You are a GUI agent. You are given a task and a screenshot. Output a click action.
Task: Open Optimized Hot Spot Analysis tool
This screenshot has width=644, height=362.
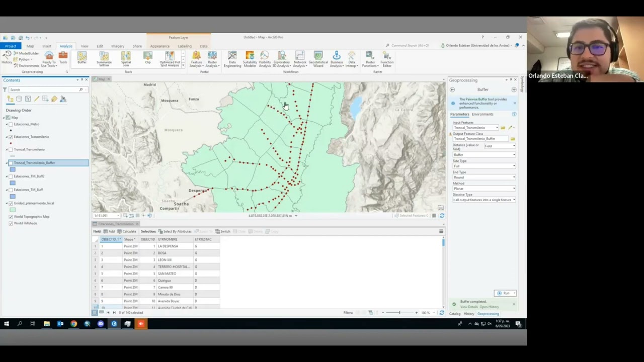tap(170, 59)
